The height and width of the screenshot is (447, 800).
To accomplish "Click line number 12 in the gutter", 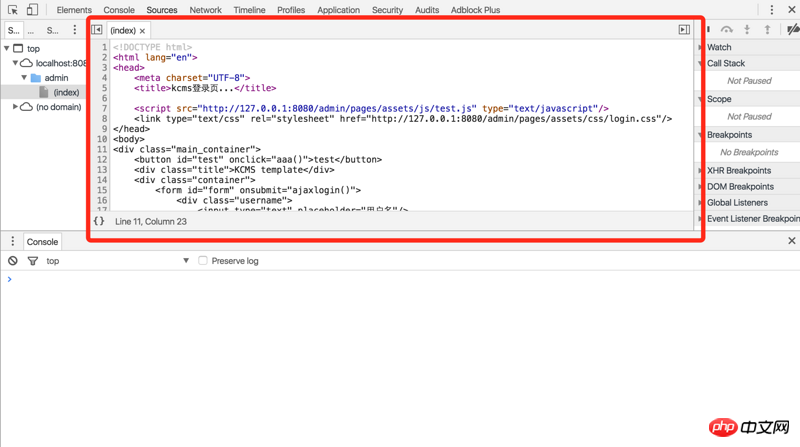I will 102,159.
